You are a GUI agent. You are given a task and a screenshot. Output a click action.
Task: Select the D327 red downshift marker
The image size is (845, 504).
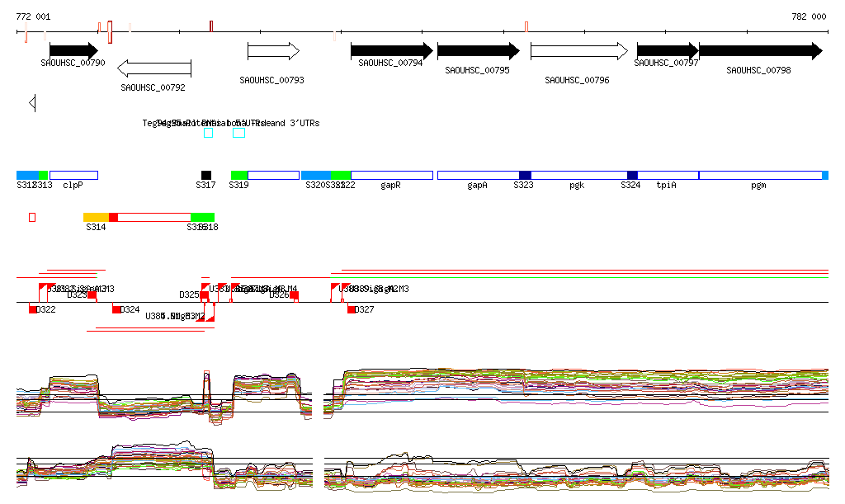(352, 309)
